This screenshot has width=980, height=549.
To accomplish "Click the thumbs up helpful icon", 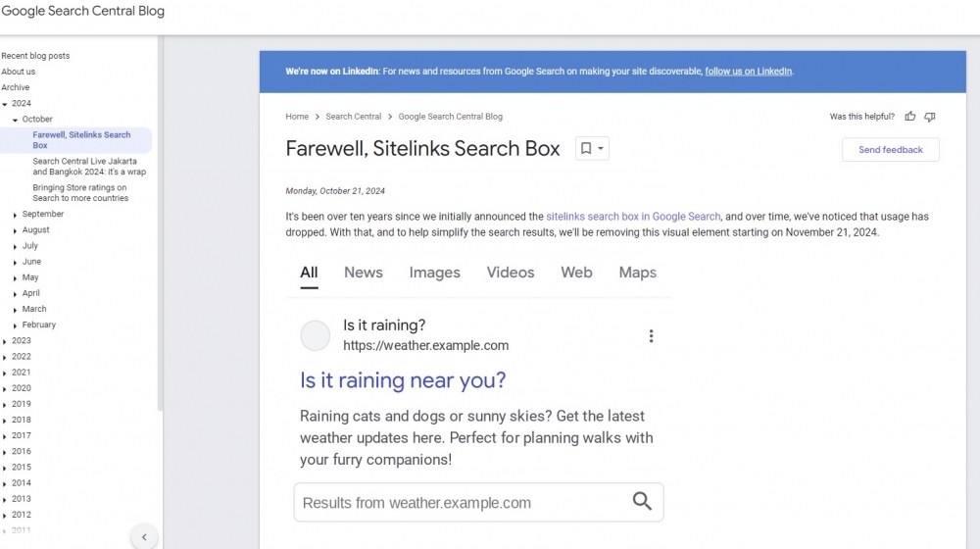I will click(910, 117).
